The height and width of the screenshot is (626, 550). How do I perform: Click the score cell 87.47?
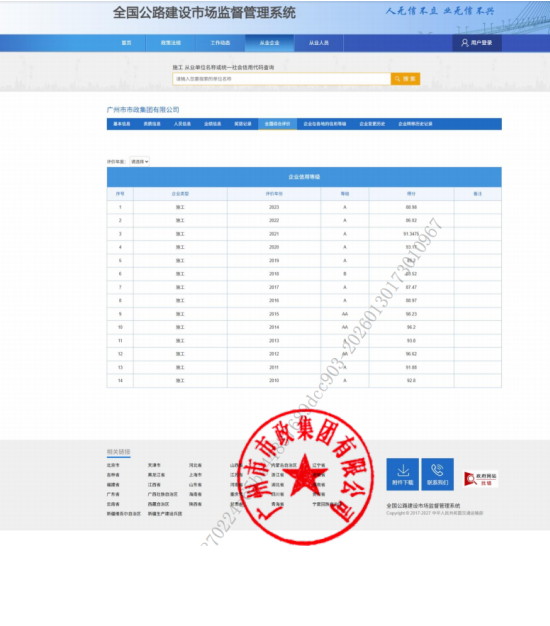[x=412, y=287]
